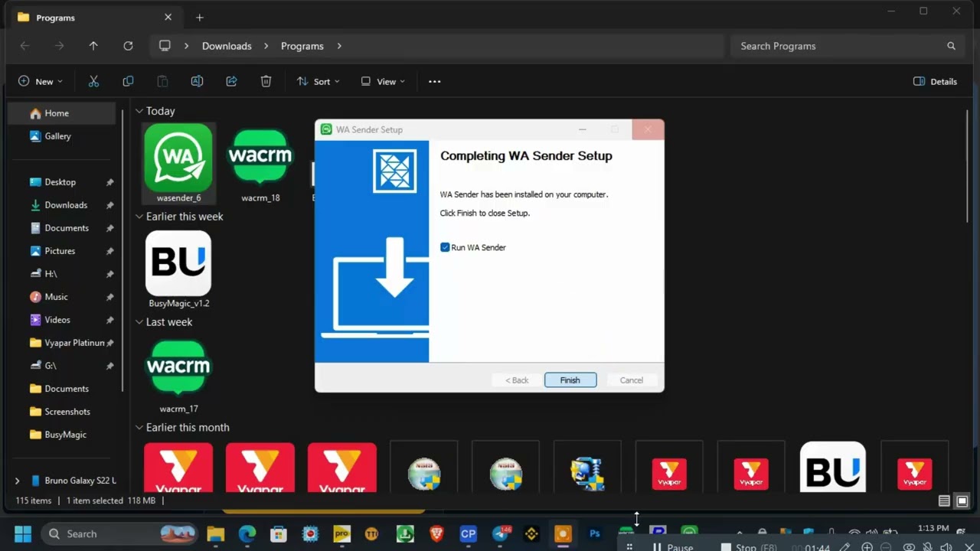The height and width of the screenshot is (551, 980).
Task: Expand the Bruno Galaxy S22 device
Action: click(17, 481)
